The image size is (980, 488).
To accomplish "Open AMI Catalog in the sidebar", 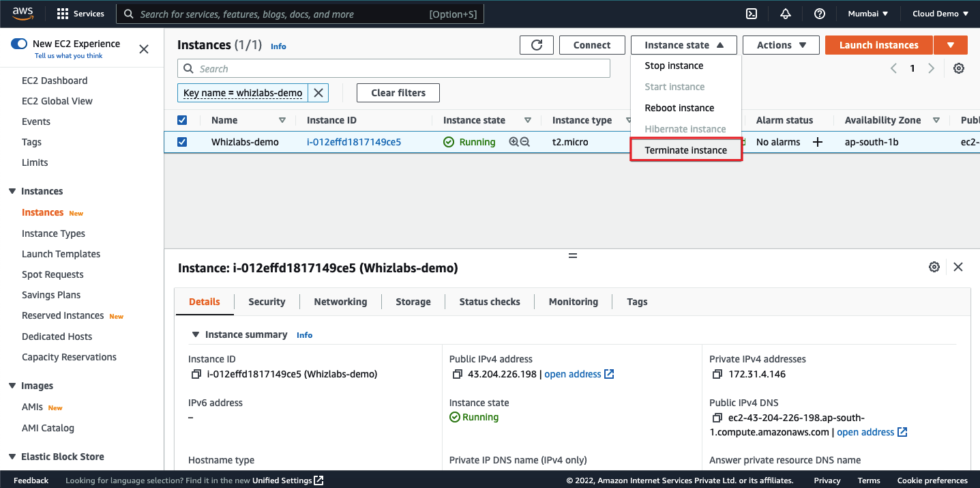I will point(48,428).
